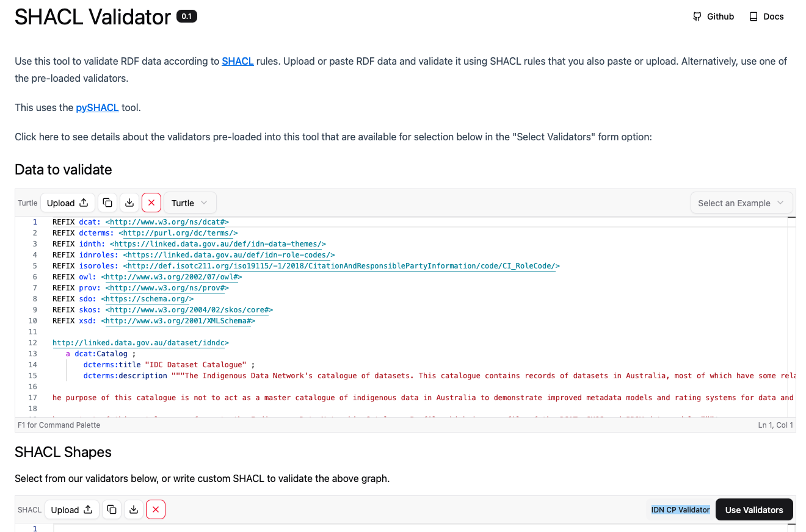Click the upload arrow icon in SHACL toolbar
The width and height of the screenshot is (806, 532).
(89, 509)
